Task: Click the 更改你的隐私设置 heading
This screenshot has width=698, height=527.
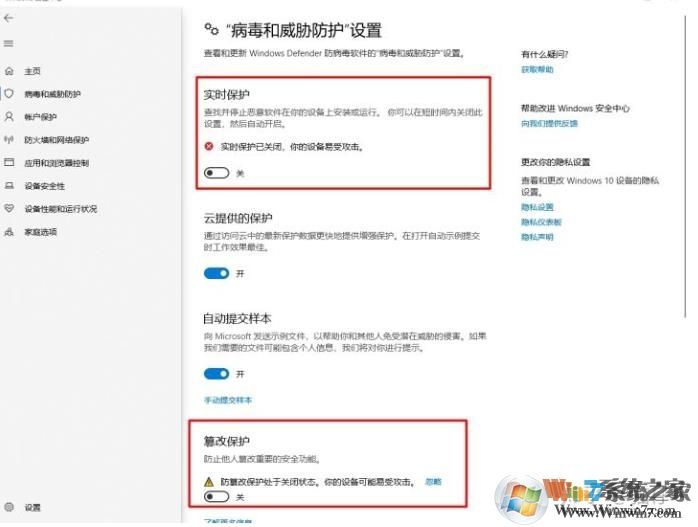Action: pyautogui.click(x=556, y=162)
